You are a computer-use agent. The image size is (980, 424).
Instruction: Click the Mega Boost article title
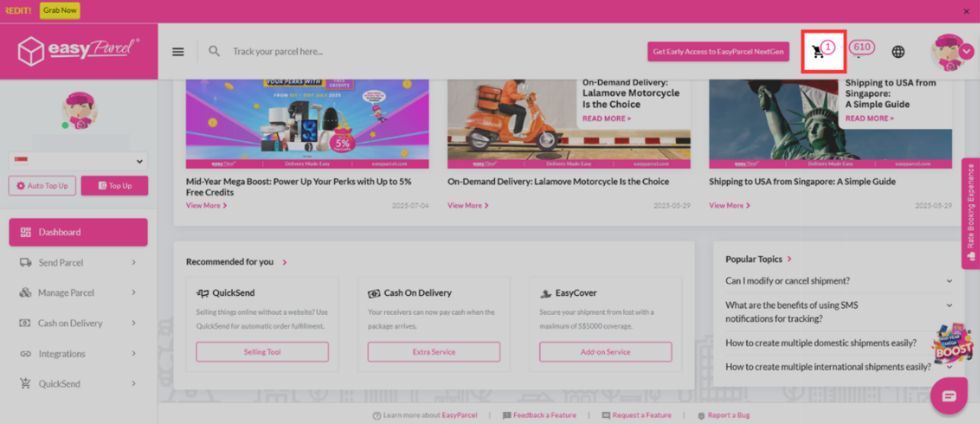(x=299, y=187)
